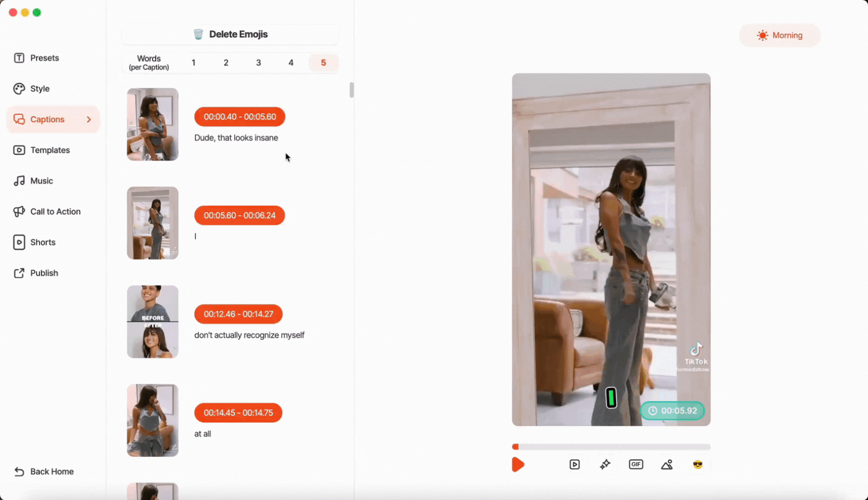
Task: Click the trash can icon beside Delete Emojis
Action: point(198,34)
